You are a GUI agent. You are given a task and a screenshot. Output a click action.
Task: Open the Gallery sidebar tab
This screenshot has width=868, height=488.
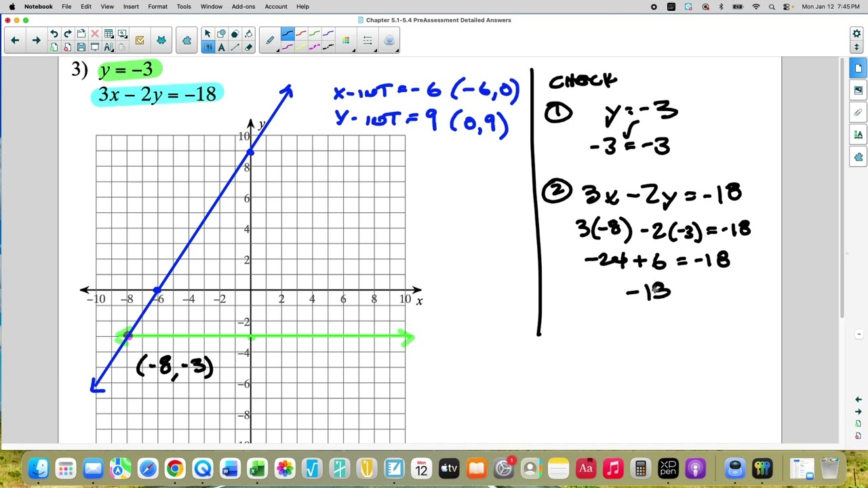pos(858,91)
